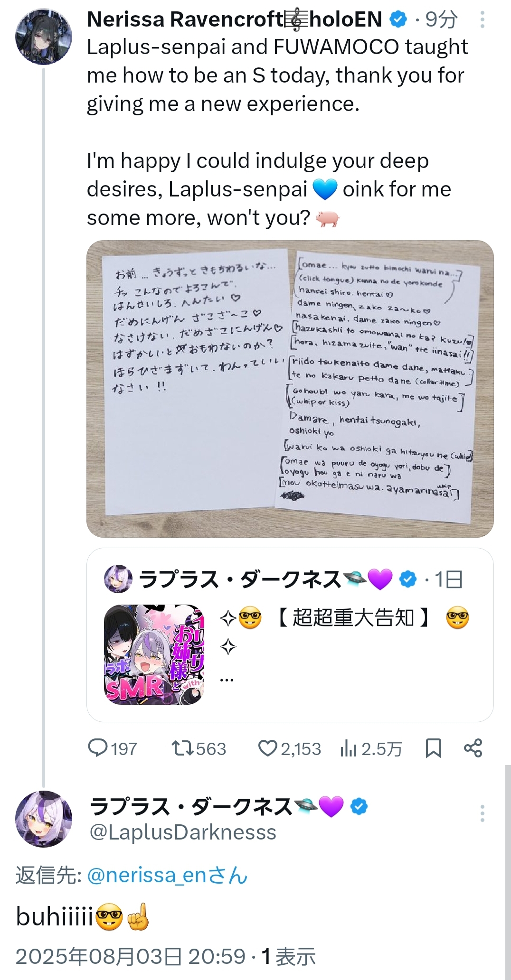511x980 pixels.
Task: Open the share icon on Nerissa's tweet
Action: pyautogui.click(x=473, y=748)
